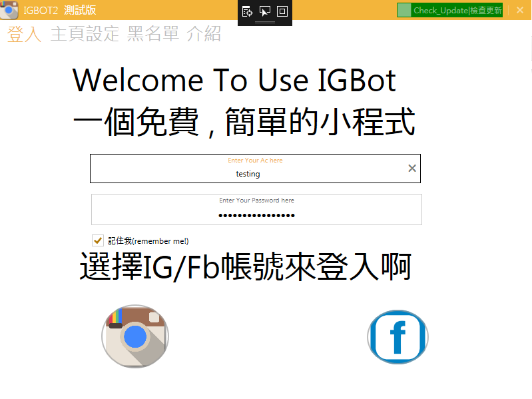Click the IGBOT2 app logo in title bar
This screenshot has height=399, width=532.
[x=9, y=10]
